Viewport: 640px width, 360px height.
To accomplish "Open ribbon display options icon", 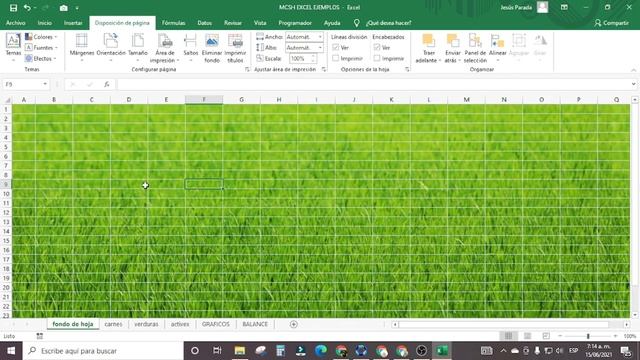I will 564,7.
